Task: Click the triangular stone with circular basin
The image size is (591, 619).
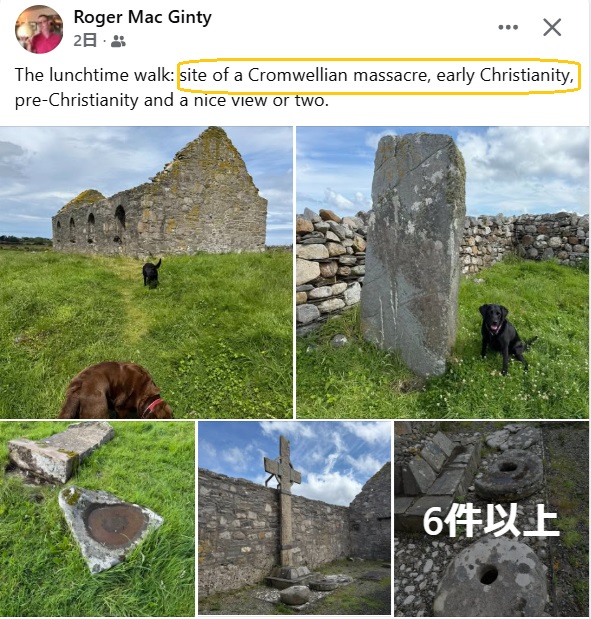Action: click(x=110, y=529)
